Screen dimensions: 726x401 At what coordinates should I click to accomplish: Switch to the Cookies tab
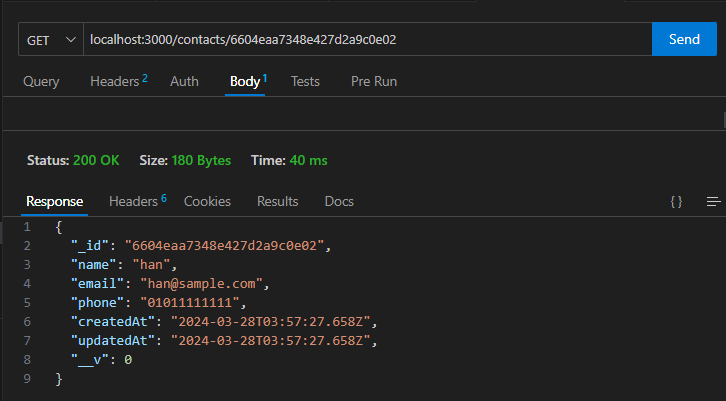[207, 201]
